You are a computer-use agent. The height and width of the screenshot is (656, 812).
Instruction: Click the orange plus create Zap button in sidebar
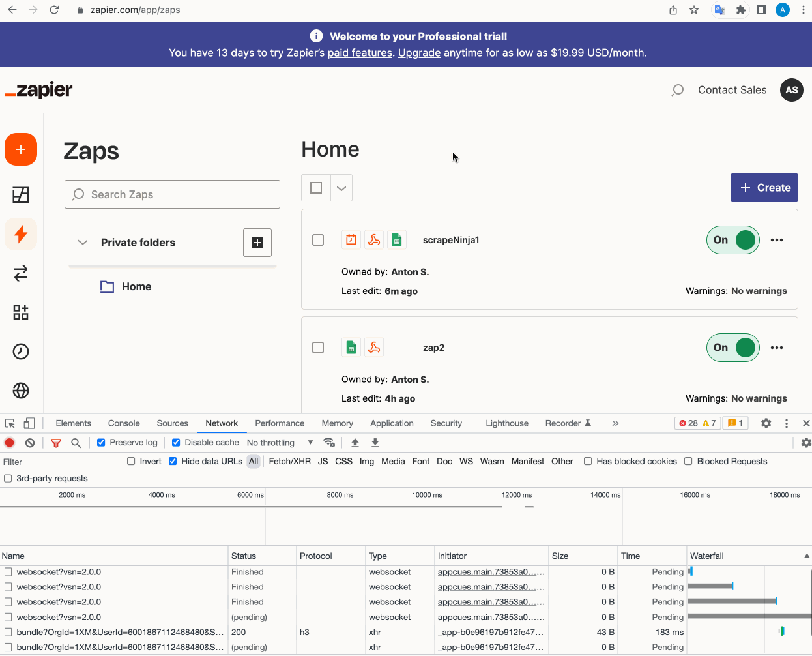(x=21, y=149)
